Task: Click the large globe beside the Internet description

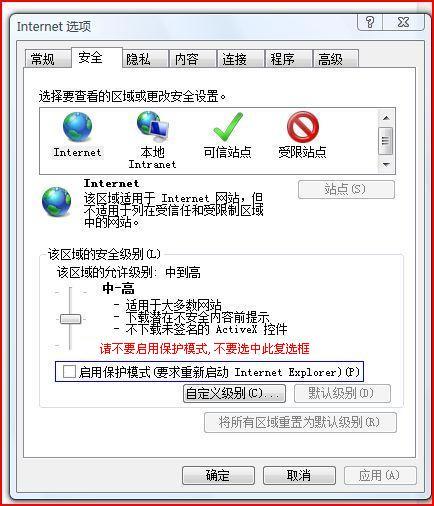Action: pos(56,202)
